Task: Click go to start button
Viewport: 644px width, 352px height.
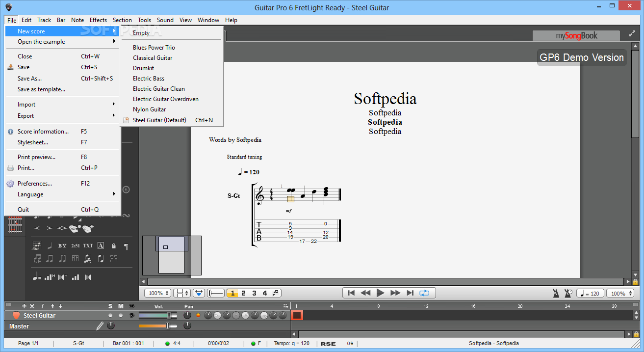Action: coord(351,293)
